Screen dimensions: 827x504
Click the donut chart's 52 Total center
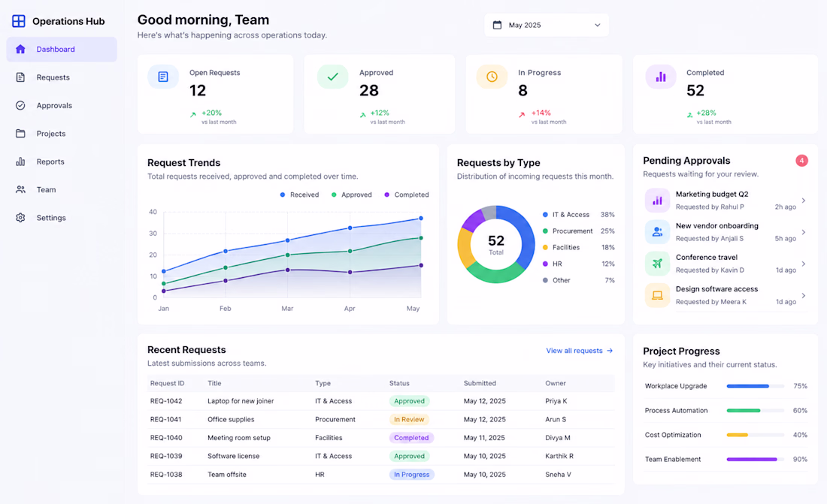(x=495, y=244)
